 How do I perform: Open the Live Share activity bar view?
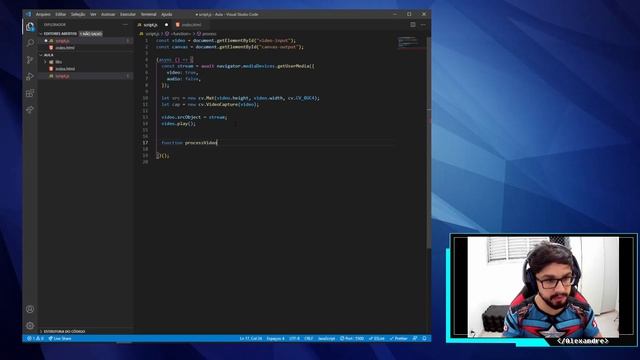tap(30, 110)
